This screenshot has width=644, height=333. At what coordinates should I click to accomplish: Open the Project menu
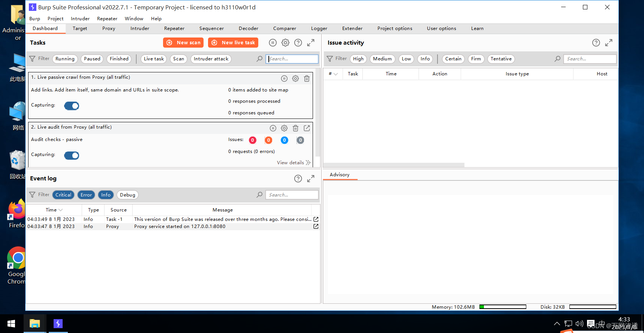(55, 19)
